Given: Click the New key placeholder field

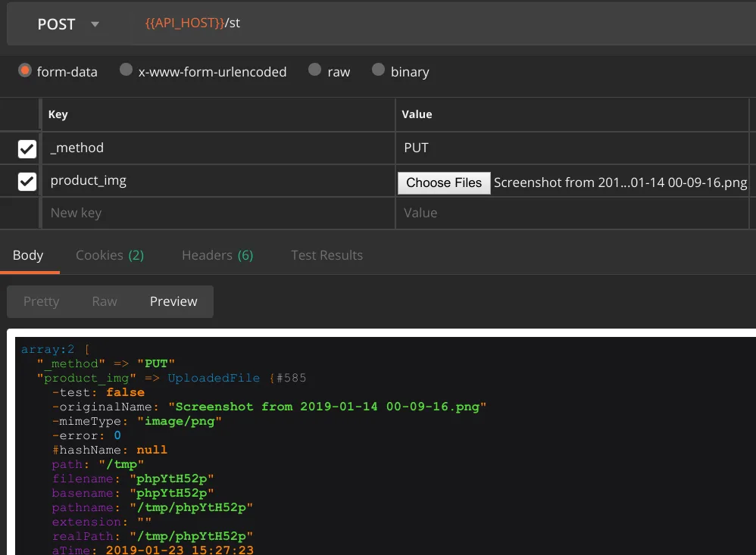Looking at the screenshot, I should 218,213.
